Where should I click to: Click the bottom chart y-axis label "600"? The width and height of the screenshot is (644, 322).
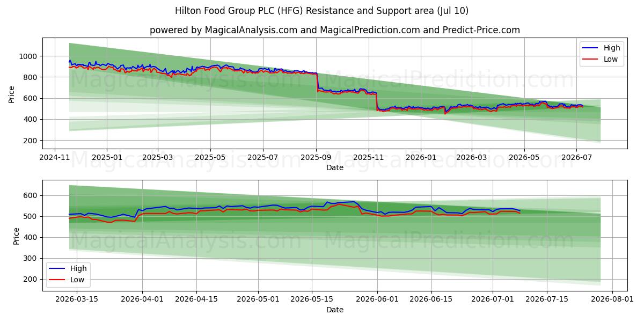pyautogui.click(x=30, y=196)
